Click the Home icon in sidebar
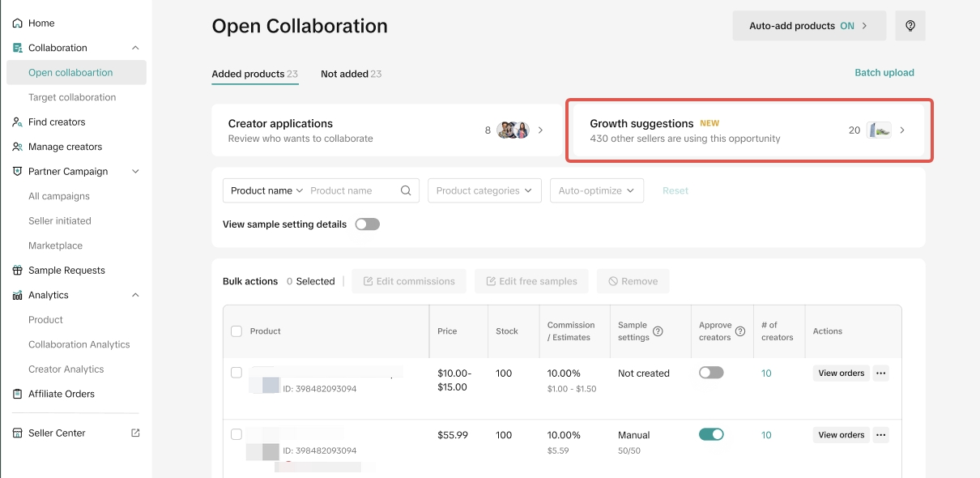980x478 pixels. tap(18, 23)
